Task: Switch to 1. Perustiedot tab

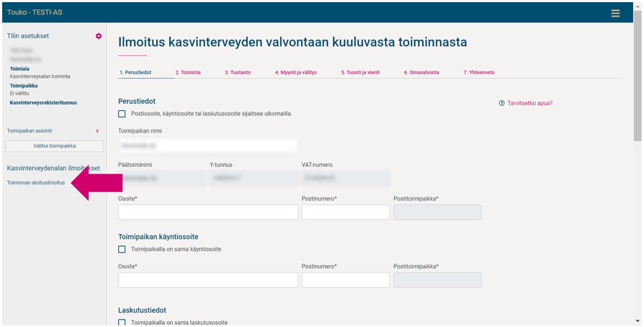Action: pos(136,72)
